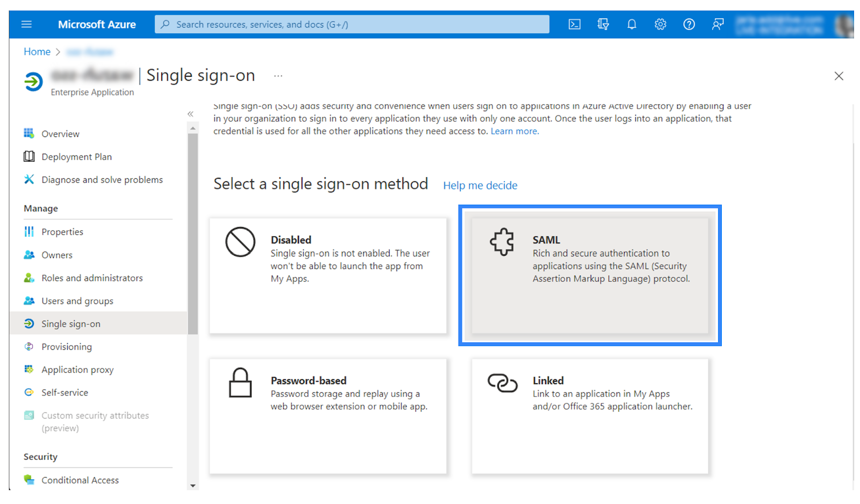Open the feedback icon in the top bar
This screenshot has width=860, height=504.
click(x=718, y=24)
